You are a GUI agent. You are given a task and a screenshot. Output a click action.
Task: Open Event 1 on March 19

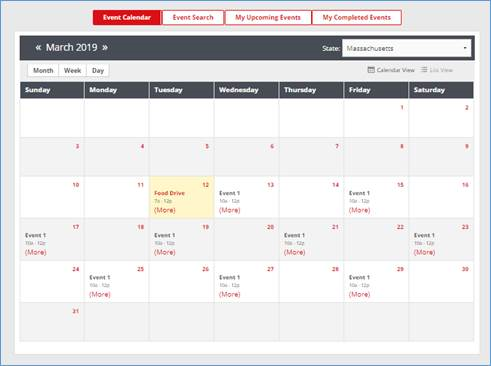(x=164, y=235)
